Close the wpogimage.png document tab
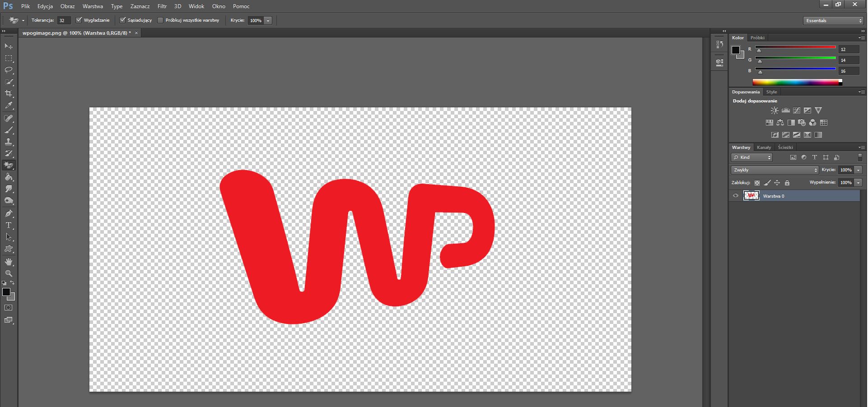The image size is (868, 407). coord(136,33)
